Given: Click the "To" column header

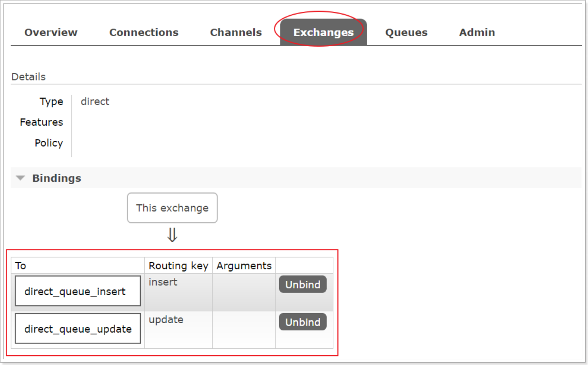Looking at the screenshot, I should (x=78, y=266).
